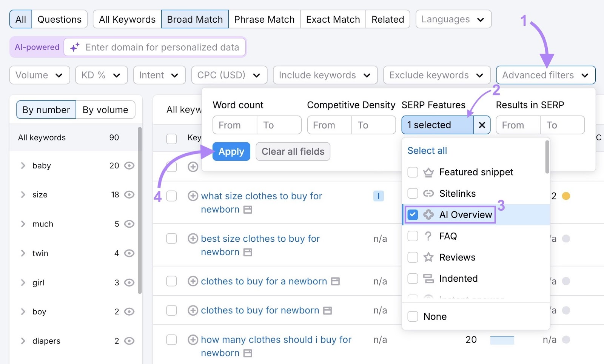The height and width of the screenshot is (364, 604).
Task: Click the eye icon next to diapers
Action: pyautogui.click(x=129, y=341)
